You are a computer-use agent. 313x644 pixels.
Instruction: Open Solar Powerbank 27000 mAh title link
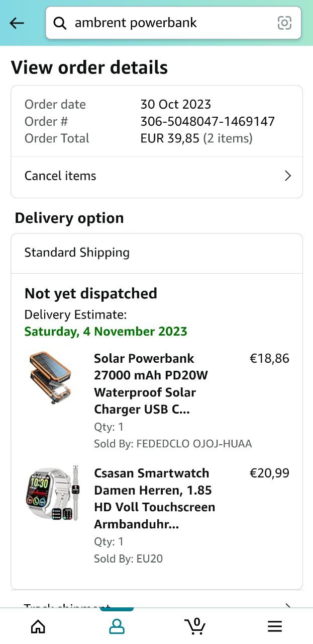(x=151, y=384)
